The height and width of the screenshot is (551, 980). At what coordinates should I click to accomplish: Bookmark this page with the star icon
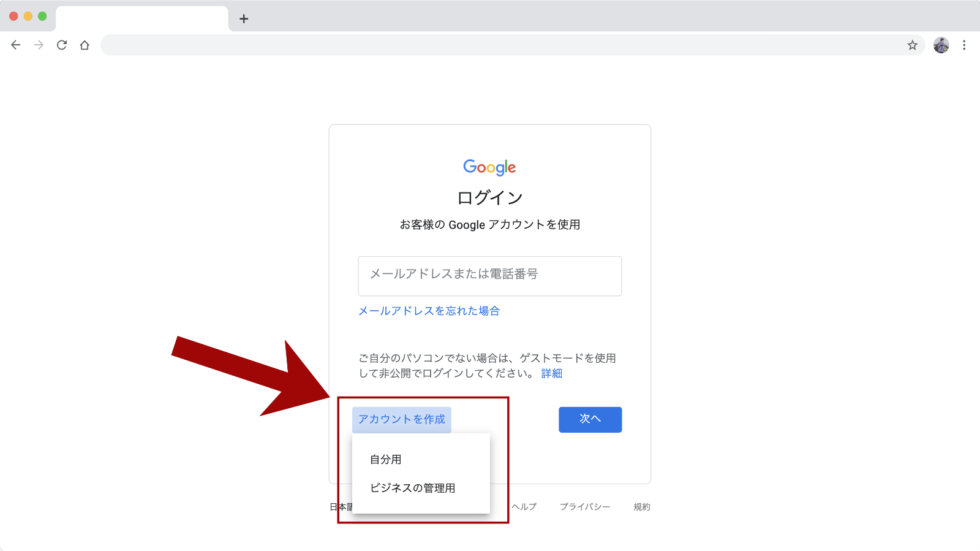coord(913,45)
